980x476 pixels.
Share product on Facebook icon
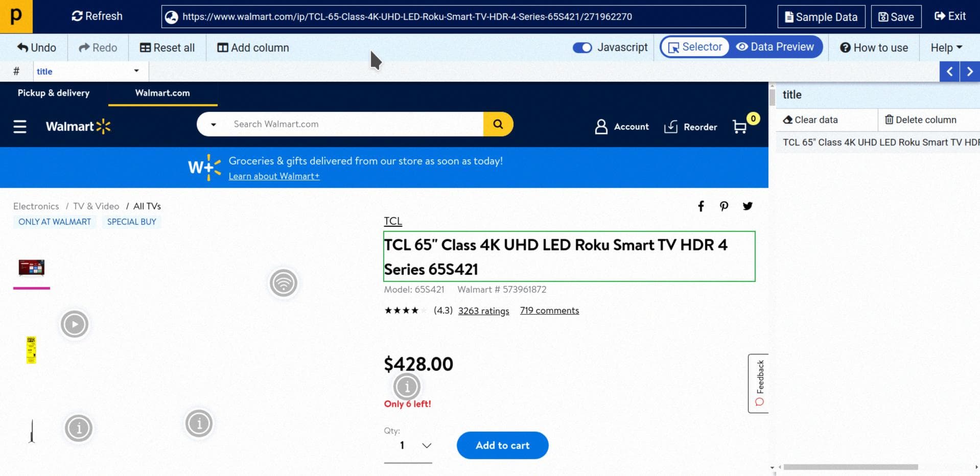[x=701, y=206]
